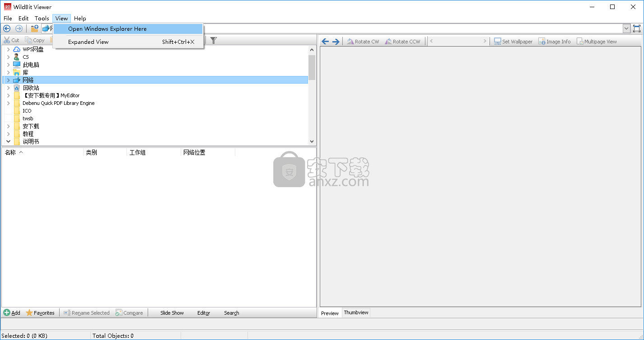This screenshot has width=644, height=340.
Task: Click Rename Selected tool
Action: click(x=86, y=313)
